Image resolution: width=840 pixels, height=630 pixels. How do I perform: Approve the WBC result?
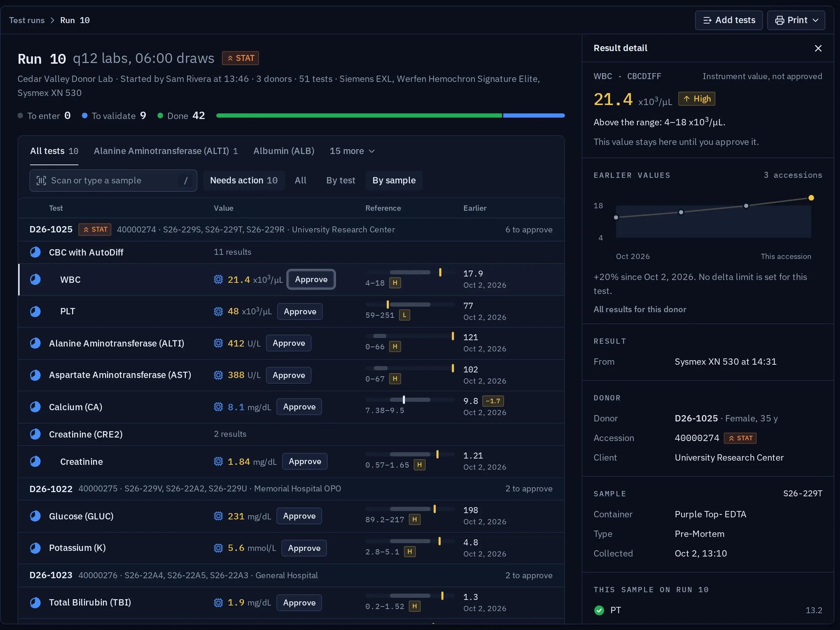coord(311,280)
